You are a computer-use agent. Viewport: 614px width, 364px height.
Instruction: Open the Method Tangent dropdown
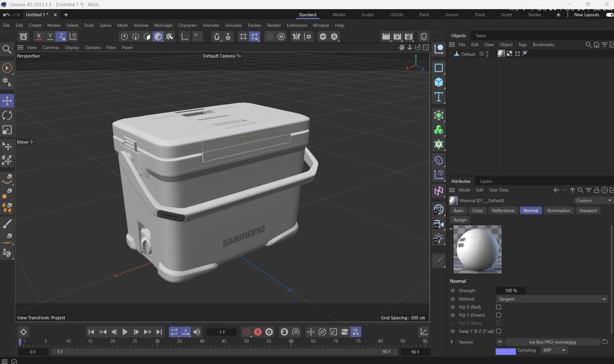point(552,299)
